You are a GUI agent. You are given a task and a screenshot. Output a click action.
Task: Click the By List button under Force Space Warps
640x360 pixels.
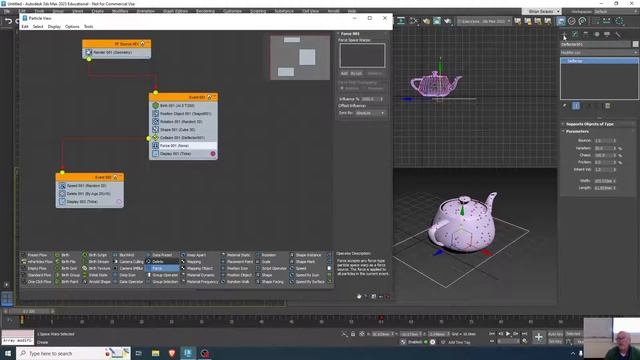(x=356, y=73)
